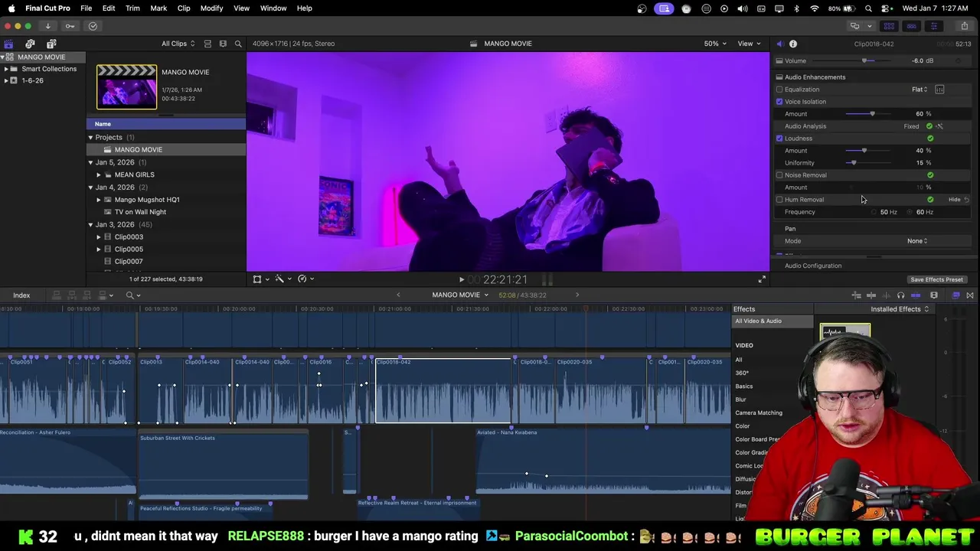The width and height of the screenshot is (980, 551).
Task: Show the Photos and Audio sidebar
Action: tap(30, 44)
